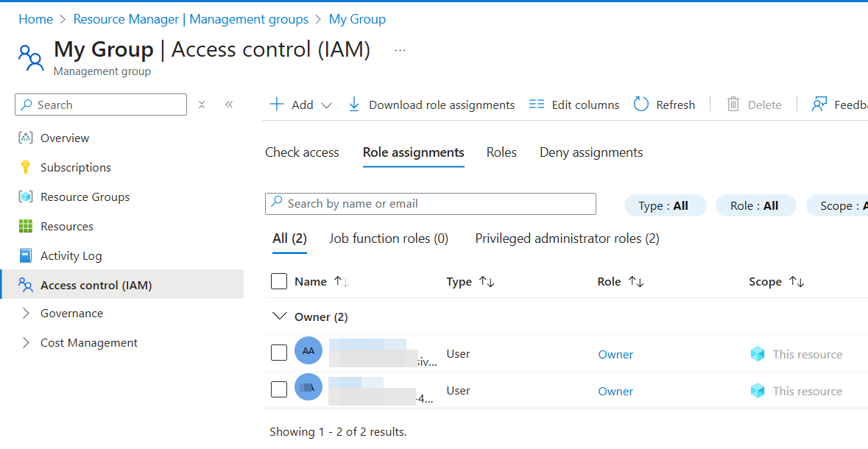Click the Activity Log book icon

click(x=26, y=255)
